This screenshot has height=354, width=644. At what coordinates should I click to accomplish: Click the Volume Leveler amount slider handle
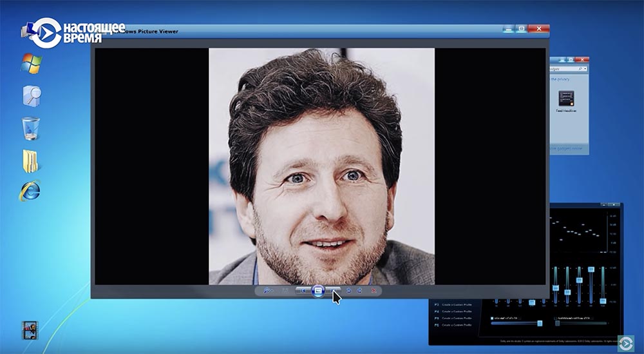point(540,323)
